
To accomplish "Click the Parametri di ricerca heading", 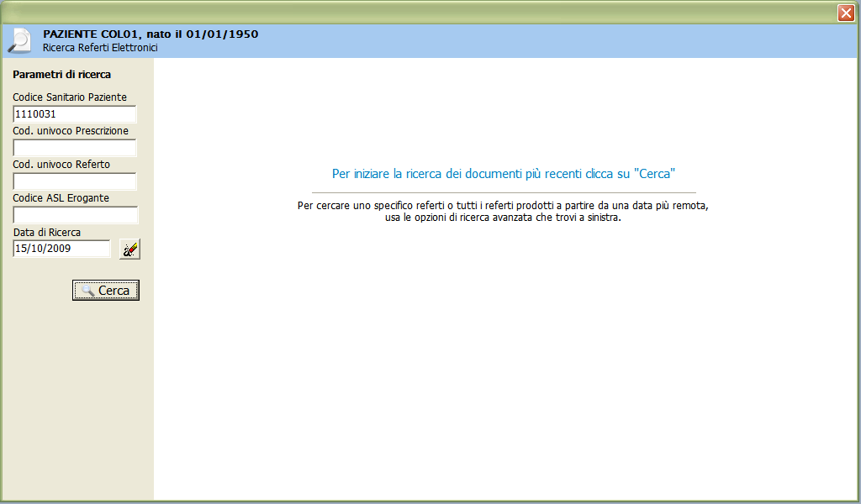I will 61,75.
